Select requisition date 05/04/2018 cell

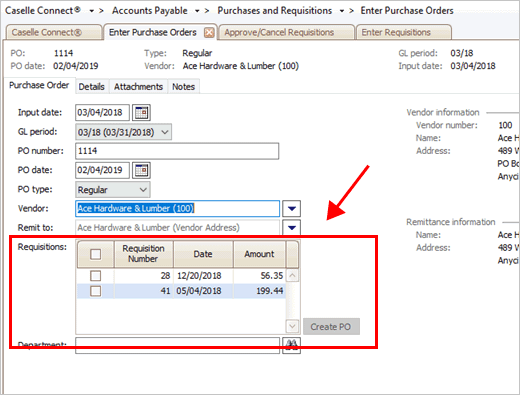(203, 291)
